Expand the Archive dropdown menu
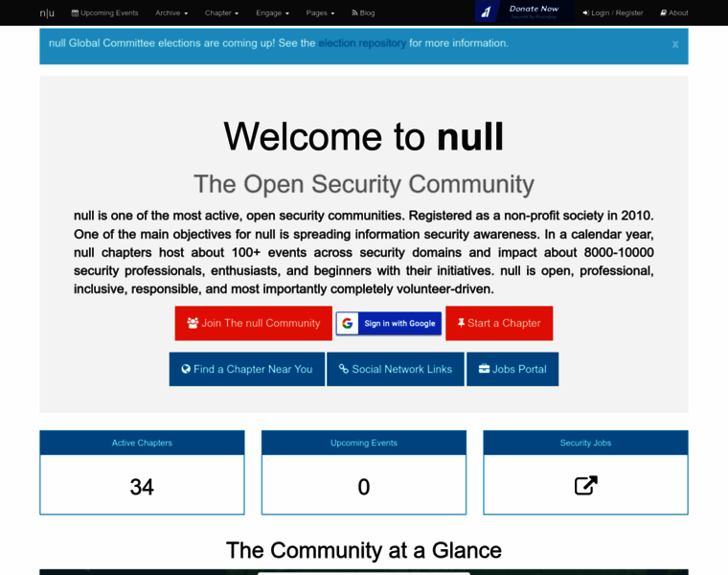This screenshot has height=575, width=728. pos(171,12)
